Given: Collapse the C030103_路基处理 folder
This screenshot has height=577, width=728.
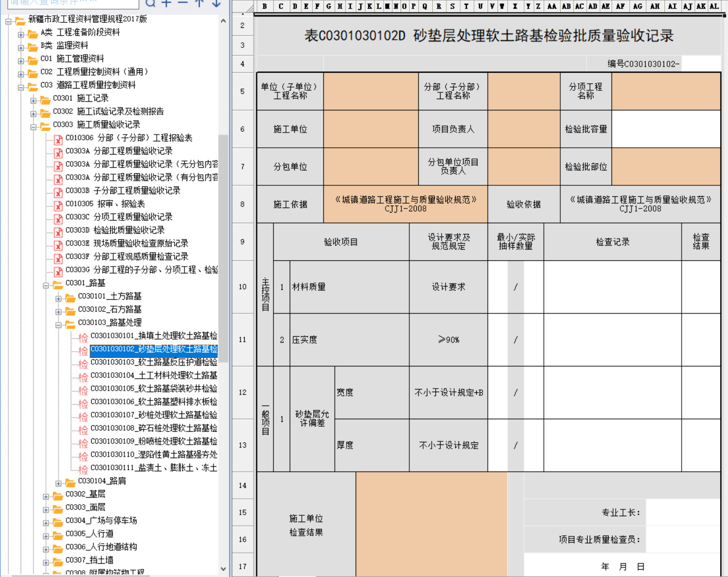Looking at the screenshot, I should click(59, 325).
